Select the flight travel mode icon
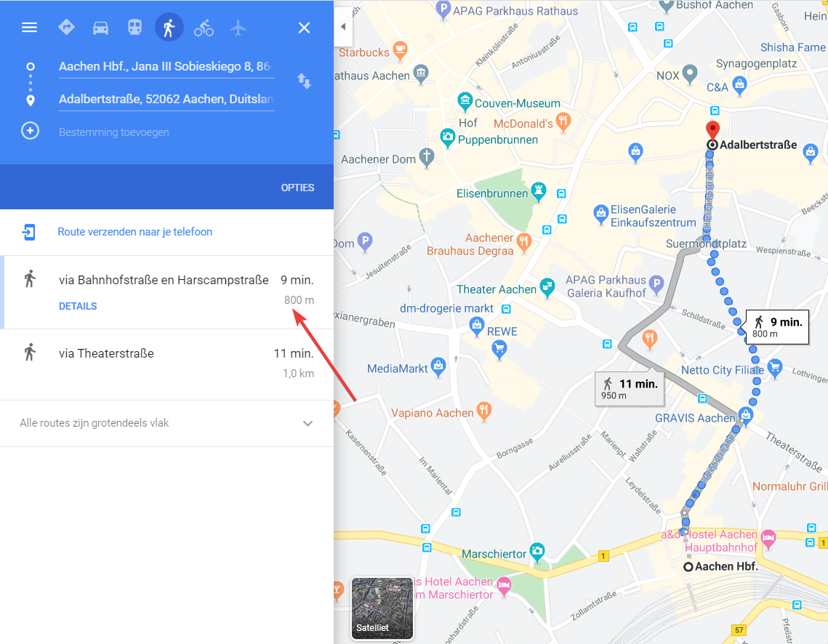Viewport: 828px width, 644px height. [x=238, y=28]
